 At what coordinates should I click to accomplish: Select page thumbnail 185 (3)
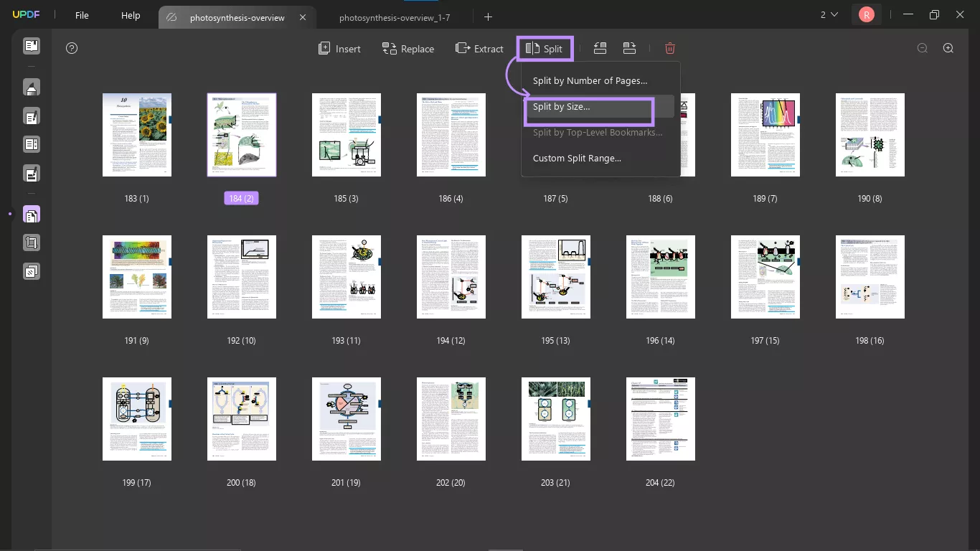(347, 134)
